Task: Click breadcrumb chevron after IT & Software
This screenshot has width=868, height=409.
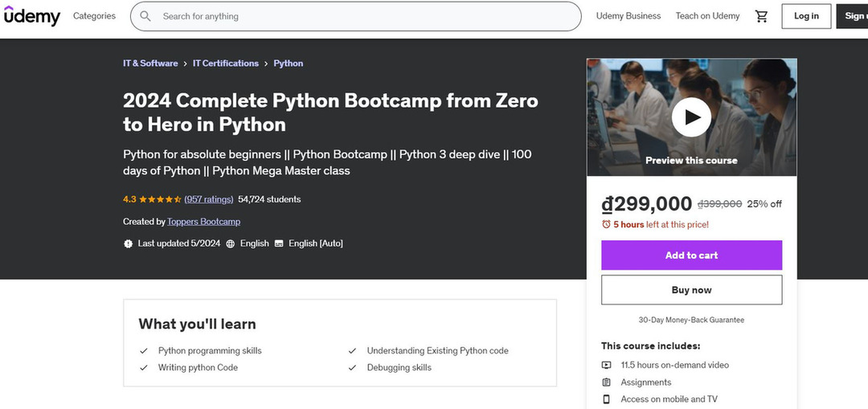Action: tap(186, 63)
